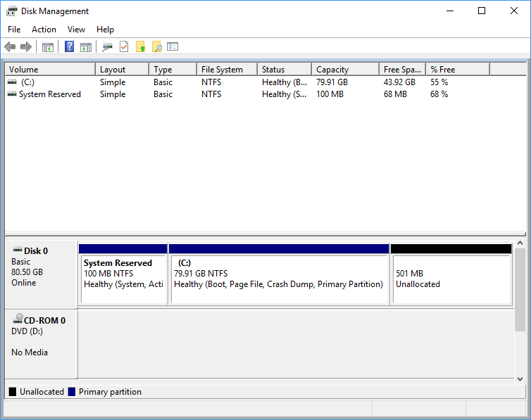This screenshot has height=420, width=531.
Task: Open the Action menu
Action: pos(44,30)
